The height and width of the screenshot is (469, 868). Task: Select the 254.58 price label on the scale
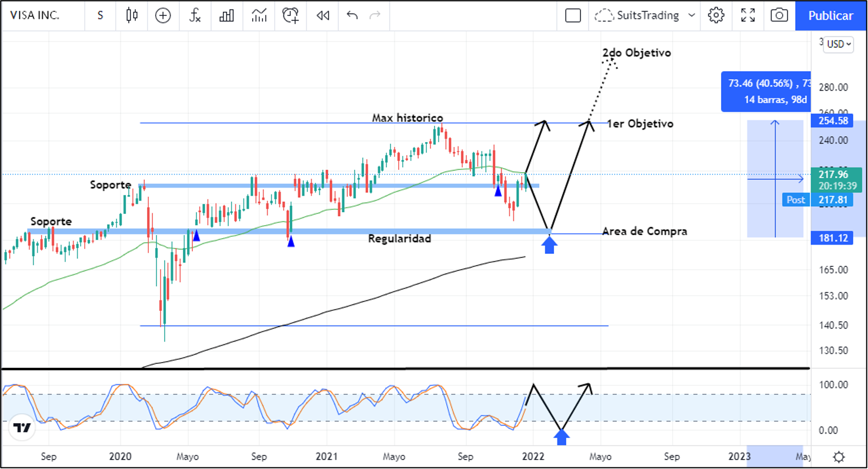click(832, 120)
